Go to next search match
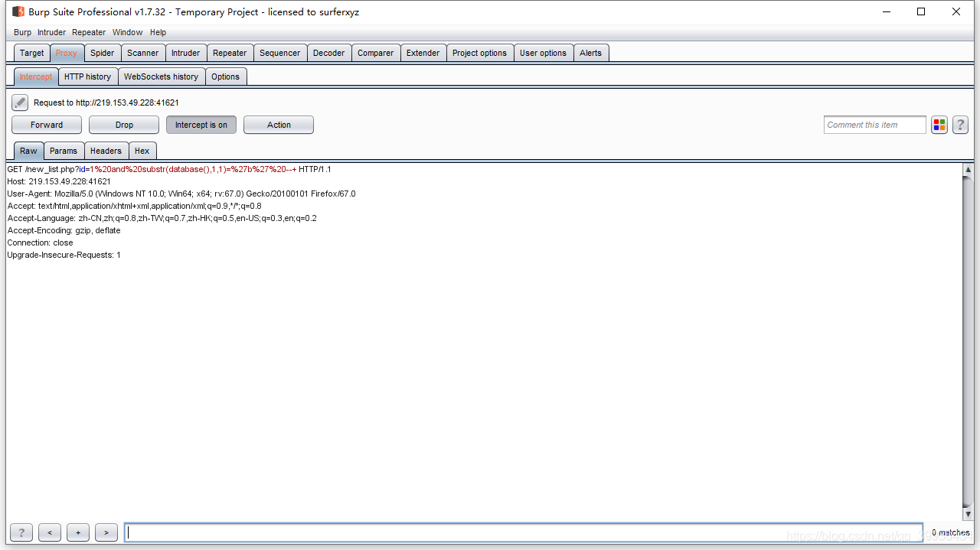This screenshot has height=550, width=980. click(x=106, y=532)
